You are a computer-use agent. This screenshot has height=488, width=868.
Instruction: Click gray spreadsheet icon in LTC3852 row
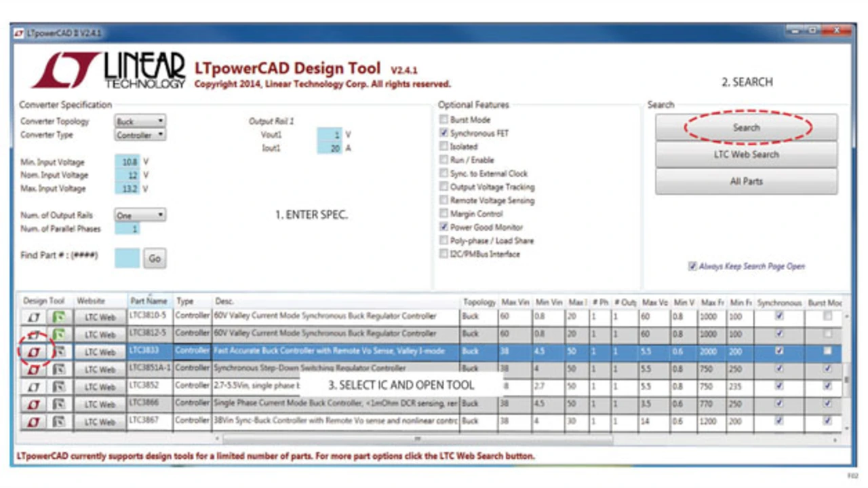(59, 387)
